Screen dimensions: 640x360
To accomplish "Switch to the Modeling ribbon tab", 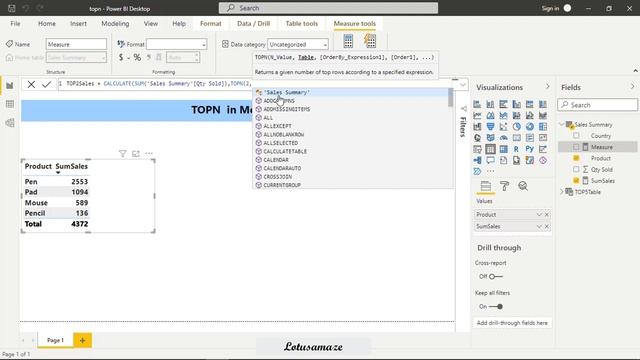I will 115,24.
